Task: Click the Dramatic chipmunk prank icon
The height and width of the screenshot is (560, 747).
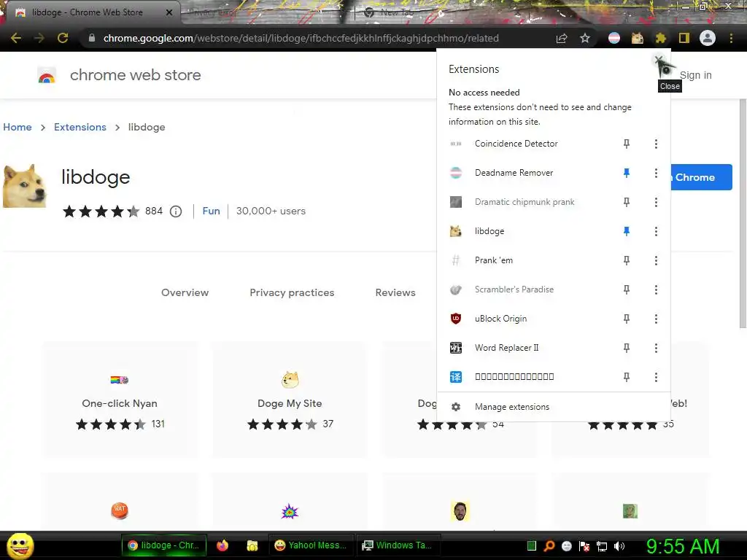Action: pyautogui.click(x=456, y=202)
